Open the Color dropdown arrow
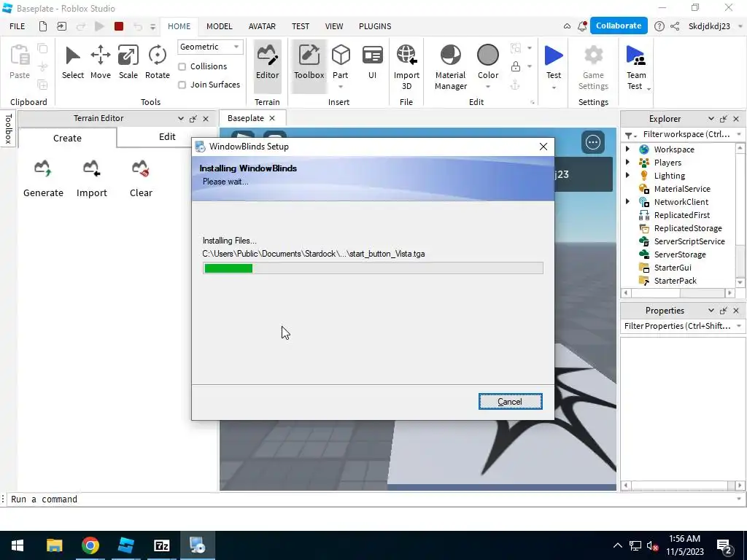Screen dimensions: 747x560 coord(488,87)
